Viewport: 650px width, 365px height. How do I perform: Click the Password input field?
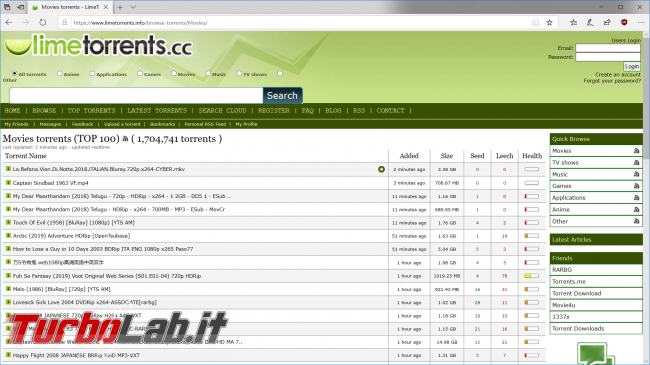point(608,57)
